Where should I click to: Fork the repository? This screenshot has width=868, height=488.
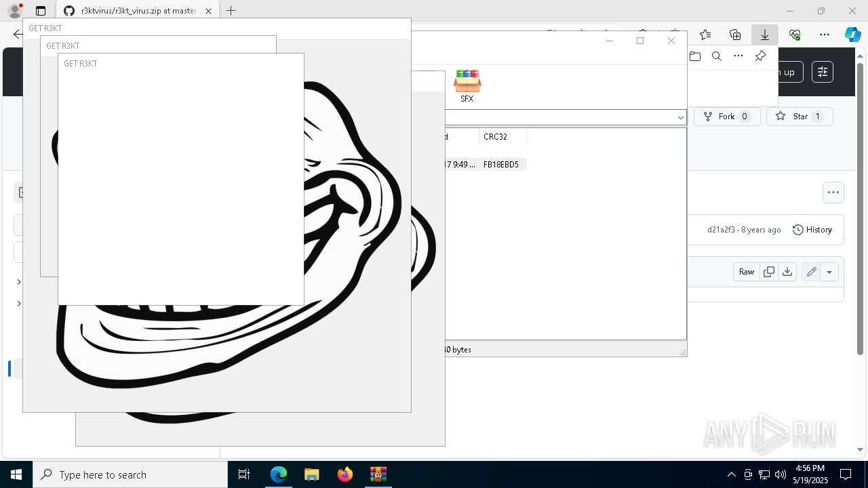pyautogui.click(x=727, y=117)
